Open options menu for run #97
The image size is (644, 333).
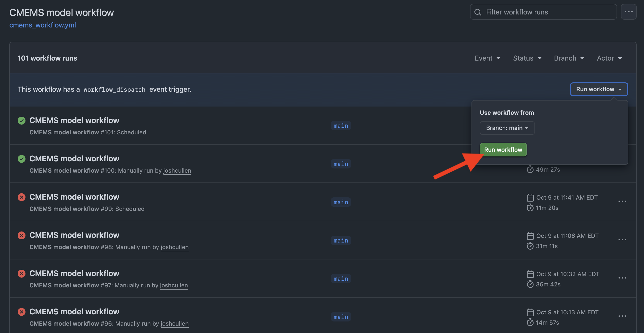tap(622, 278)
